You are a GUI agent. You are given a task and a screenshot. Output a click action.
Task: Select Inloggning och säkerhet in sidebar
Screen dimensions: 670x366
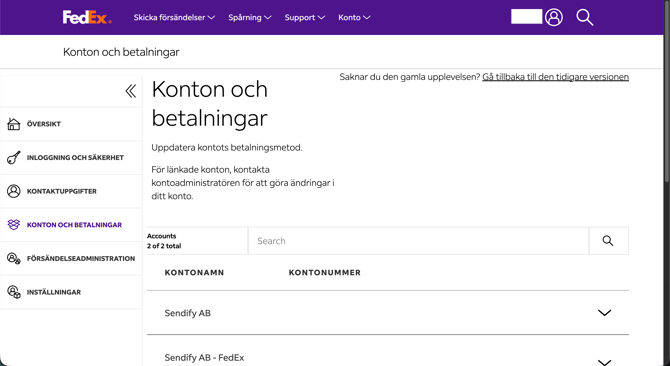[x=71, y=158]
